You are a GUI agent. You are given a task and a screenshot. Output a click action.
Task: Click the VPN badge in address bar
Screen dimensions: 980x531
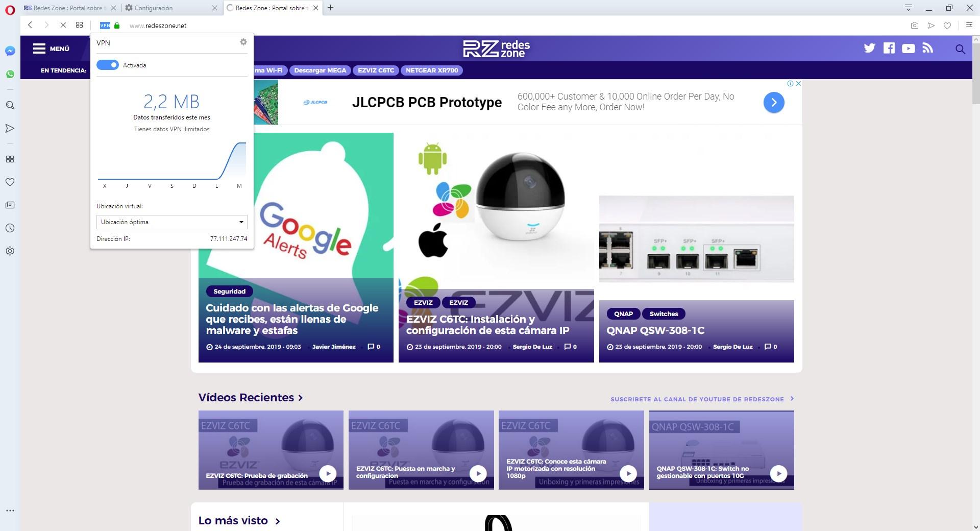pyautogui.click(x=105, y=26)
